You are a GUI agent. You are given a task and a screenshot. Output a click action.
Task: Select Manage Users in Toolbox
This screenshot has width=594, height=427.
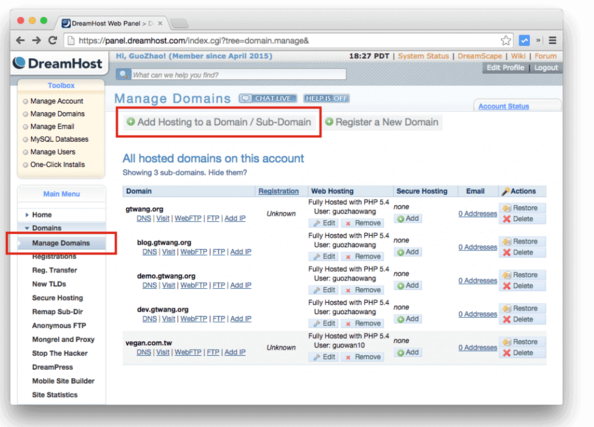(53, 152)
